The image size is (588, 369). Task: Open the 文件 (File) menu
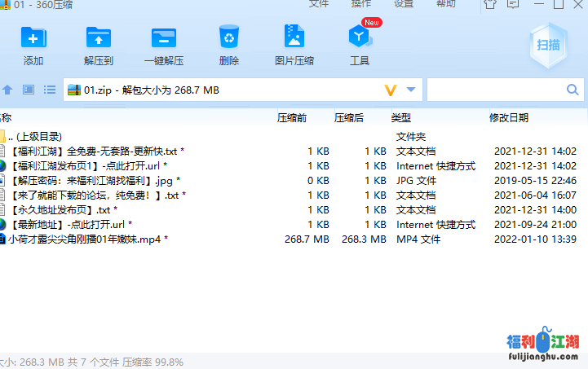click(319, 4)
